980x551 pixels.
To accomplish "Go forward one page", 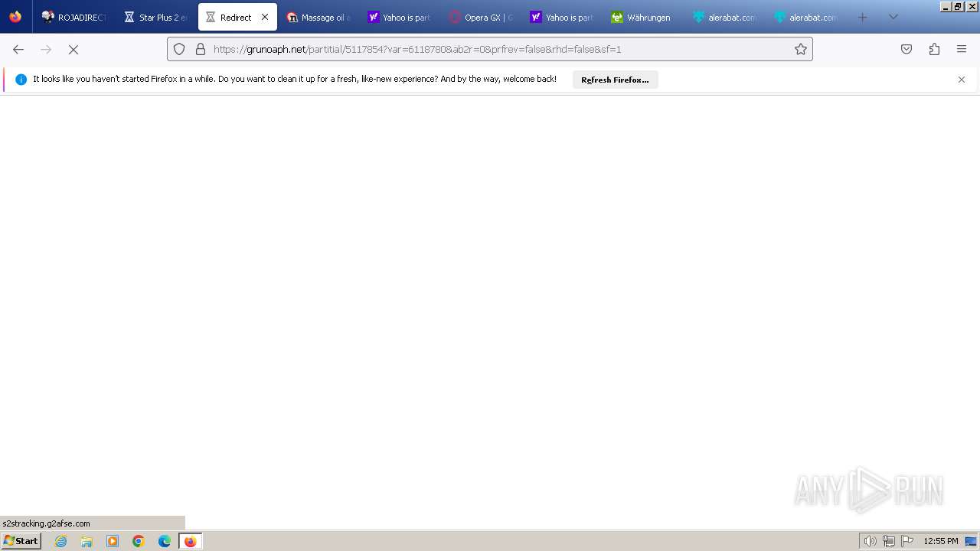I will [x=46, y=49].
